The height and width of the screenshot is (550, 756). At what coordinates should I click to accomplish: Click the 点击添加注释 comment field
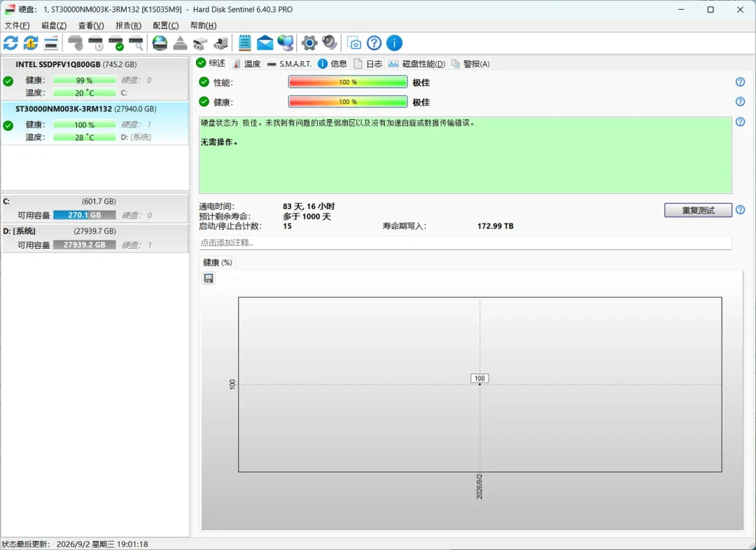pyautogui.click(x=465, y=242)
